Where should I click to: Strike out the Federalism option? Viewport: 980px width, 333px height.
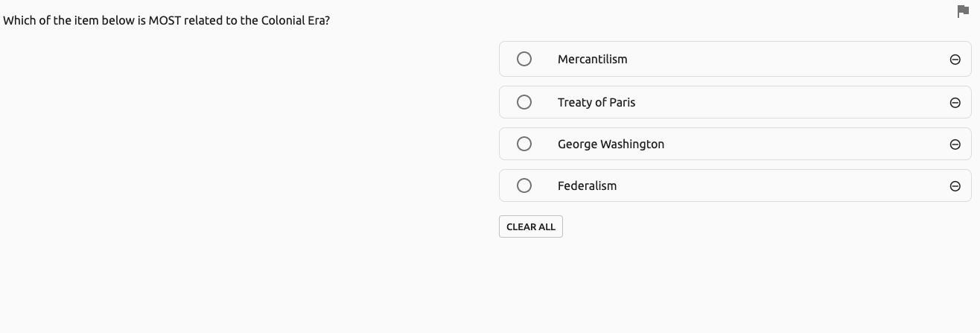[x=955, y=186]
